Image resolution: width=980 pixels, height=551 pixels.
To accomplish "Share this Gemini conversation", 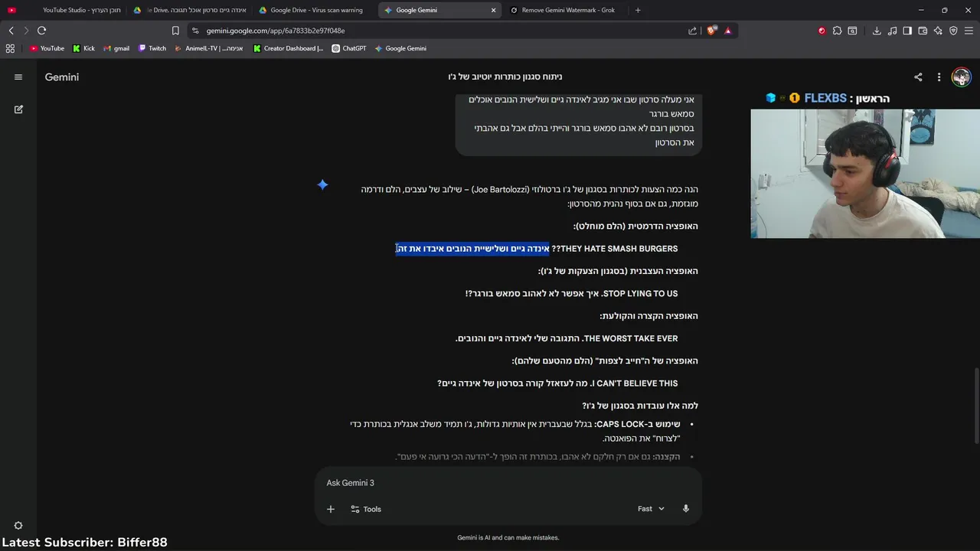I will coord(918,77).
